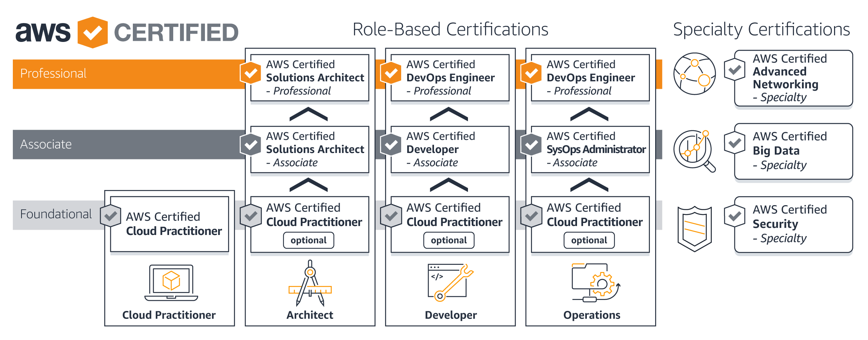868x340 pixels.
Task: Click badge on Architect-track Cloud Practitioner card
Action: pos(251,216)
